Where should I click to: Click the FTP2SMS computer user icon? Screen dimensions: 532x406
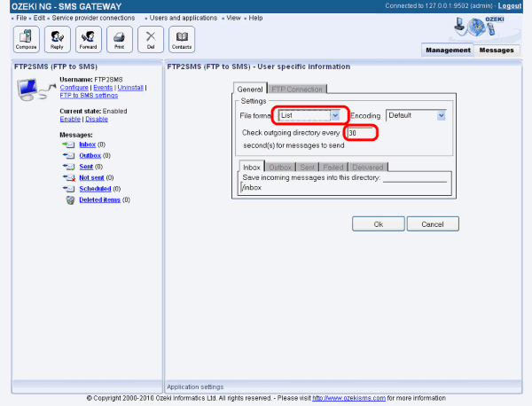pyautogui.click(x=33, y=89)
